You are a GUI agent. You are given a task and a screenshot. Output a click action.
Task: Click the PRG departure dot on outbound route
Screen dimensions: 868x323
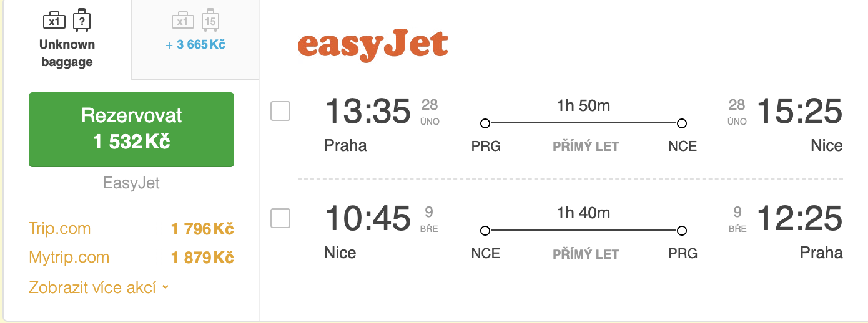(485, 123)
